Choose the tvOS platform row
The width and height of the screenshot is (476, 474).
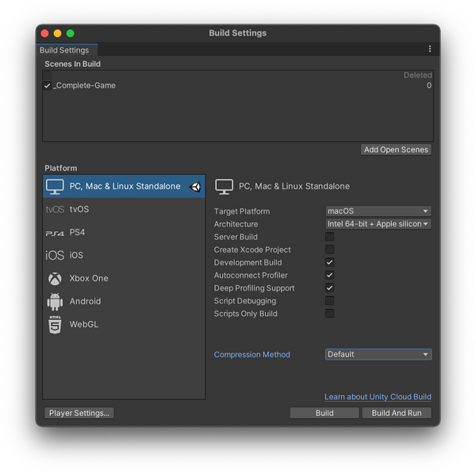tap(124, 210)
